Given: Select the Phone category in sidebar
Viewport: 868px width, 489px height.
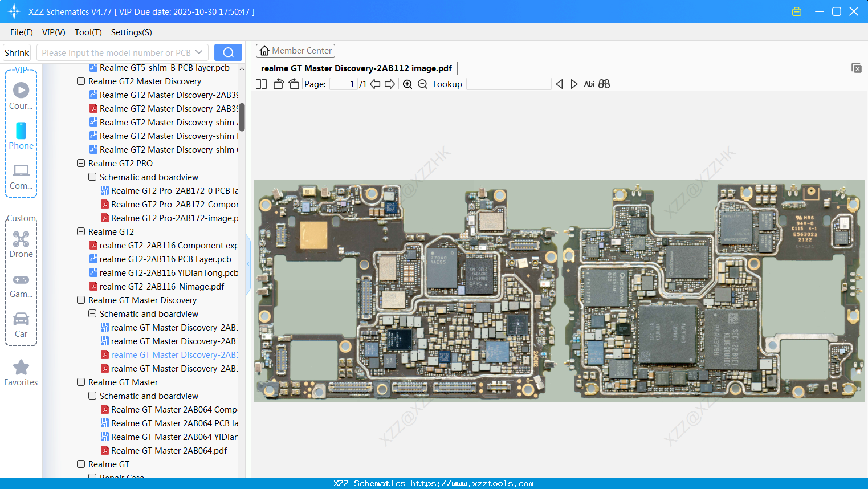Looking at the screenshot, I should coord(21,136).
